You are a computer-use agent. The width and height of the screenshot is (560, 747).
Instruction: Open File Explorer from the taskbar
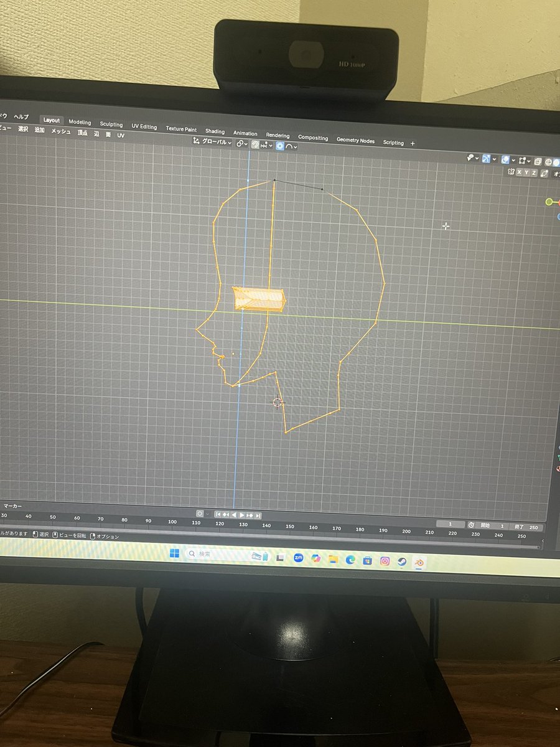click(x=333, y=559)
